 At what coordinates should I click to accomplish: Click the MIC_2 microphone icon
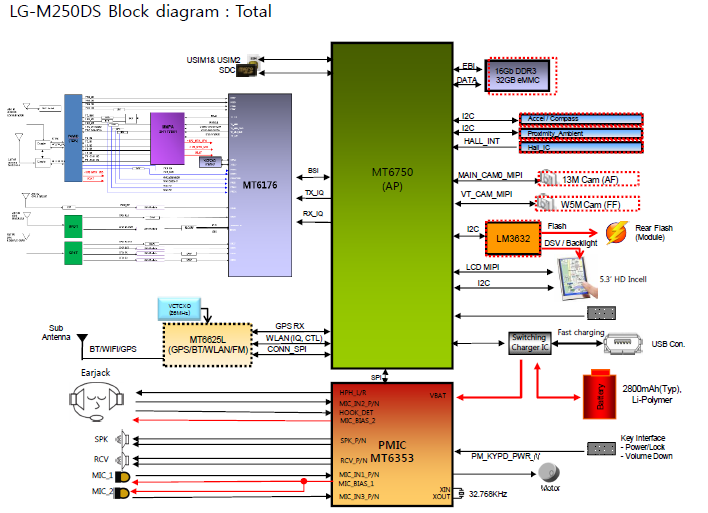[x=121, y=493]
